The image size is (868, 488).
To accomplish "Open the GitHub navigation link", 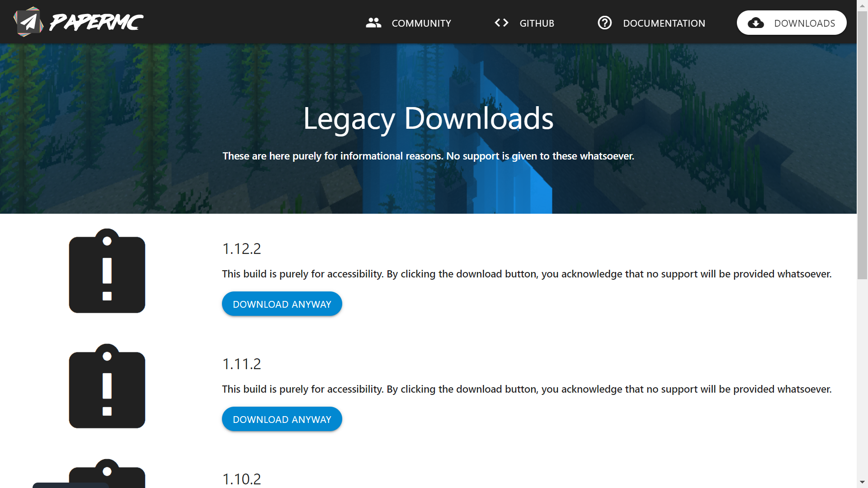I will tap(537, 23).
